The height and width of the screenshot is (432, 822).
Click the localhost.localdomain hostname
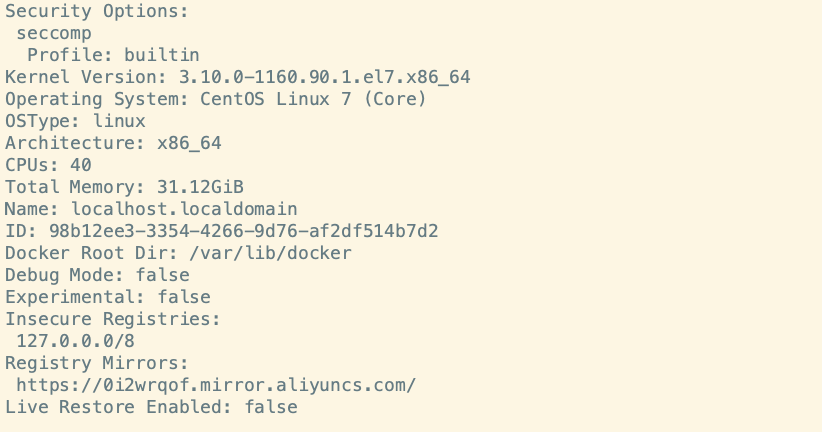(x=184, y=209)
